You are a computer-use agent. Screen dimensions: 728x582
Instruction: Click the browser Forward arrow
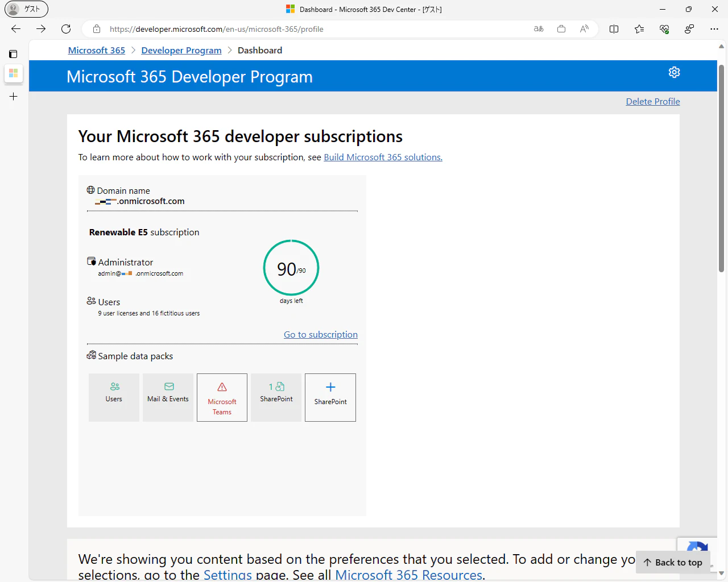tap(41, 29)
